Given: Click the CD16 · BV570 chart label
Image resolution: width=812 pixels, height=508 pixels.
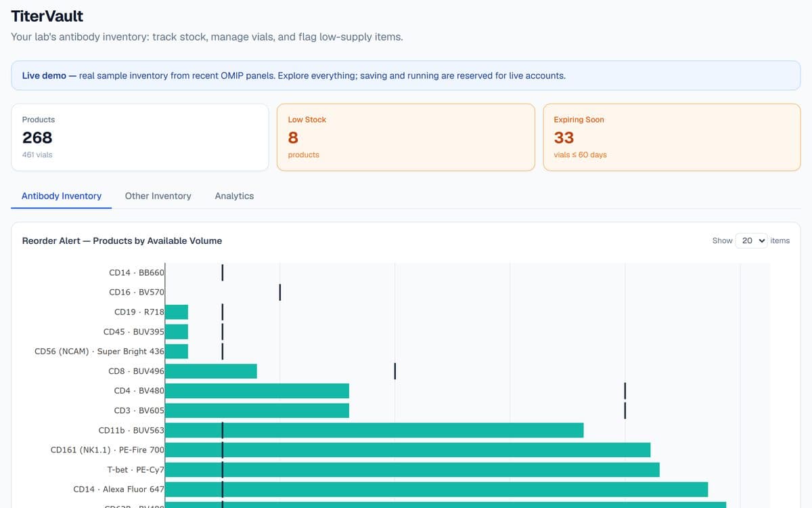Looking at the screenshot, I should [x=136, y=292].
